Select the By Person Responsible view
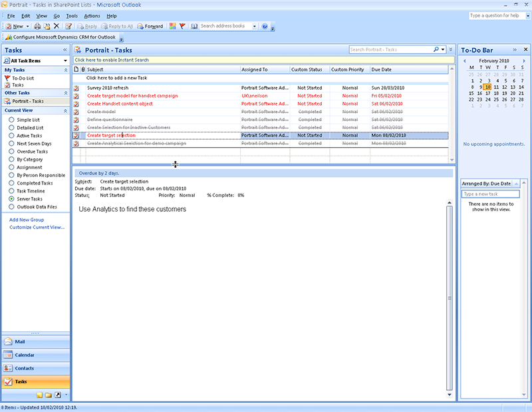The height and width of the screenshot is (412, 532). (x=37, y=175)
